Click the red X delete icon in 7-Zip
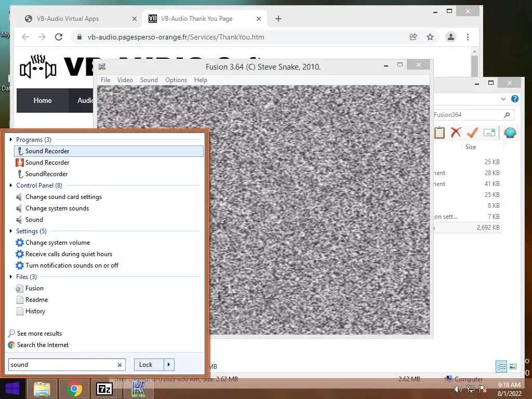Screen dimensions: 532x399 click(456, 132)
